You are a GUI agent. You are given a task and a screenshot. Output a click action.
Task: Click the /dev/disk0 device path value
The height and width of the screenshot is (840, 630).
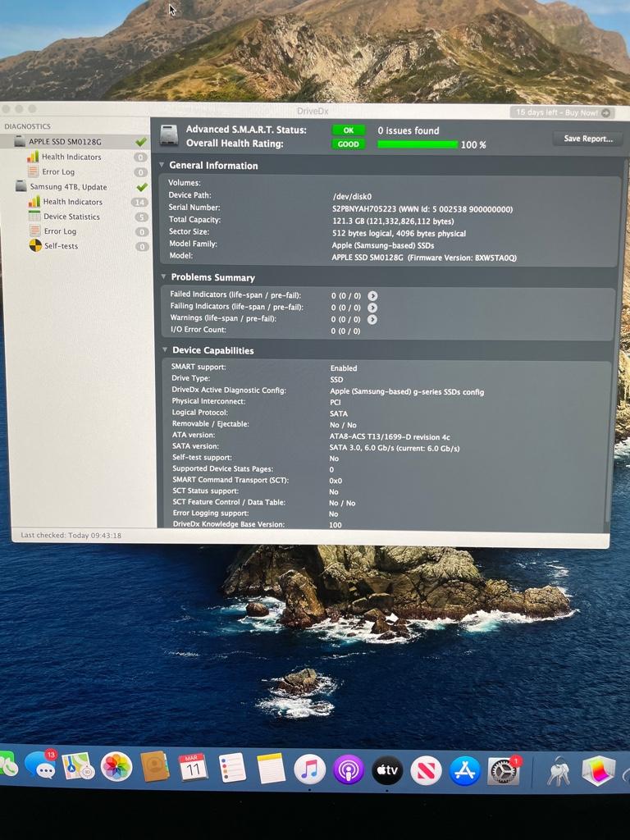352,197
